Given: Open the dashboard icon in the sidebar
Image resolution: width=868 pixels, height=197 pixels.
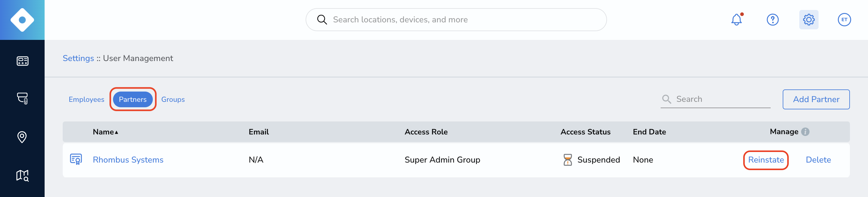Looking at the screenshot, I should point(22,61).
